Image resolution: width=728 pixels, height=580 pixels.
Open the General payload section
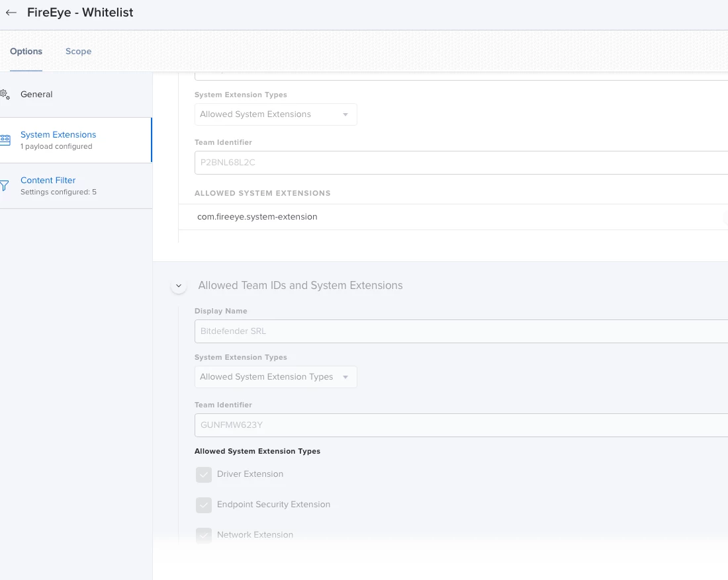pyautogui.click(x=76, y=94)
